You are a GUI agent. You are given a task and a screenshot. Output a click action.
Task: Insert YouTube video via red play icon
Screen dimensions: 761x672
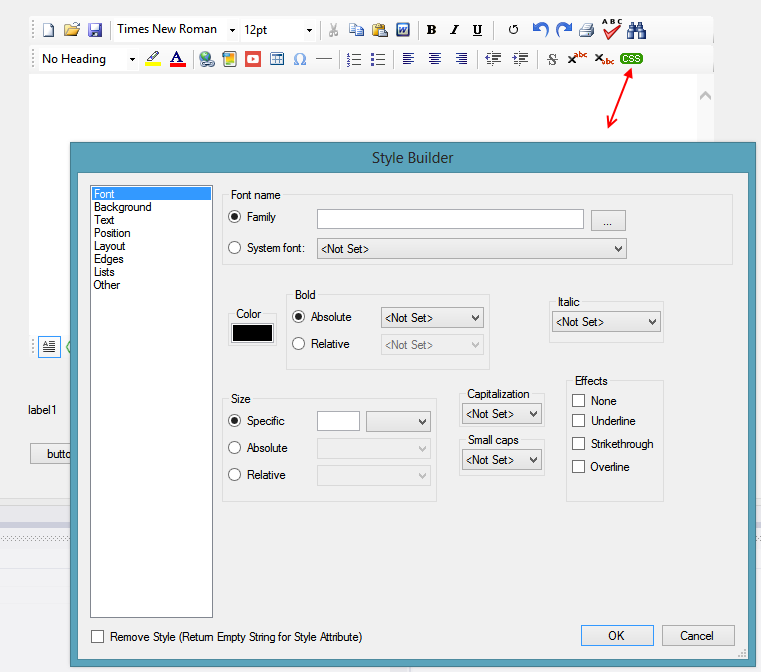tap(253, 59)
